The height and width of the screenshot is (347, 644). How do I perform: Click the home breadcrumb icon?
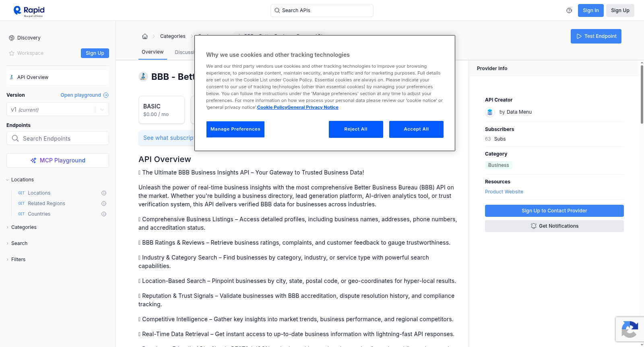(145, 36)
